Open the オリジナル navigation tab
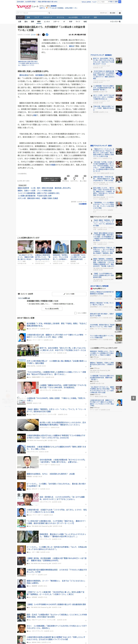The height and width of the screenshot is (644, 138). click(60, 17)
